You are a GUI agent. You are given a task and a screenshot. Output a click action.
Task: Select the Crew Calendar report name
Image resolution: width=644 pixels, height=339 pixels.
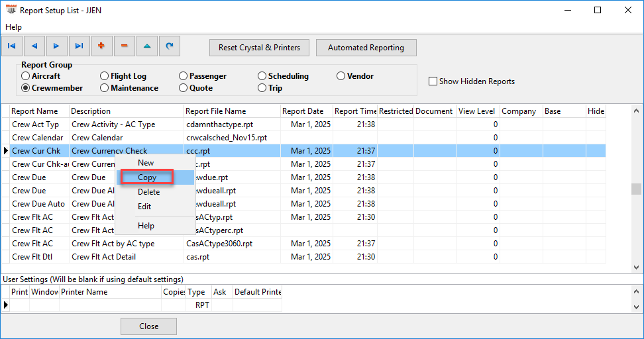tap(37, 138)
